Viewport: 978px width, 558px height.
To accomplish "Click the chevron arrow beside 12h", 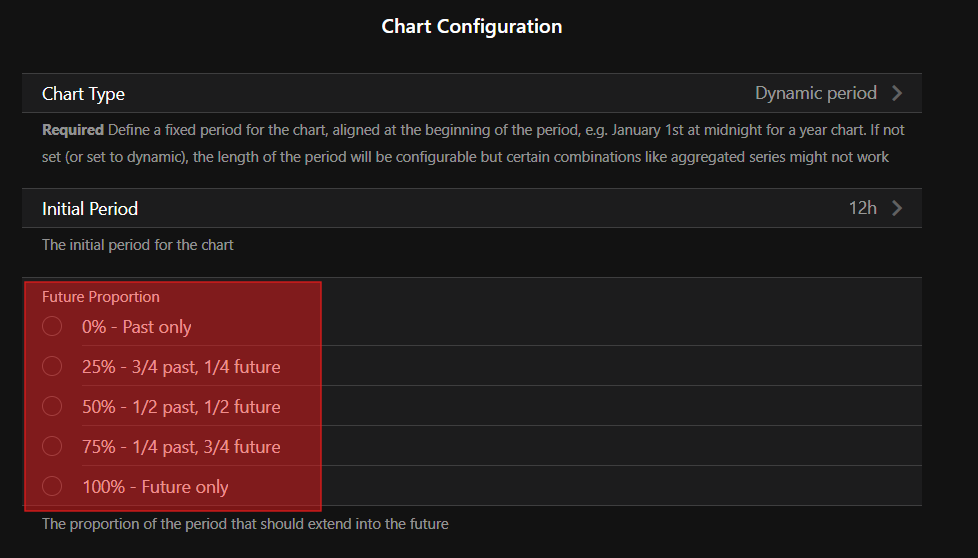I will click(x=897, y=208).
